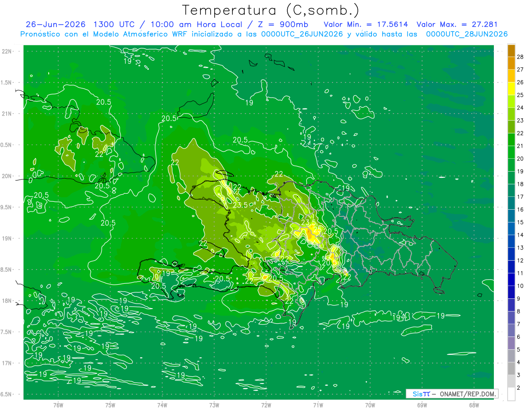The width and height of the screenshot is (532, 411).
Task: Click the colorbar scale label "17"
Action: (x=520, y=196)
